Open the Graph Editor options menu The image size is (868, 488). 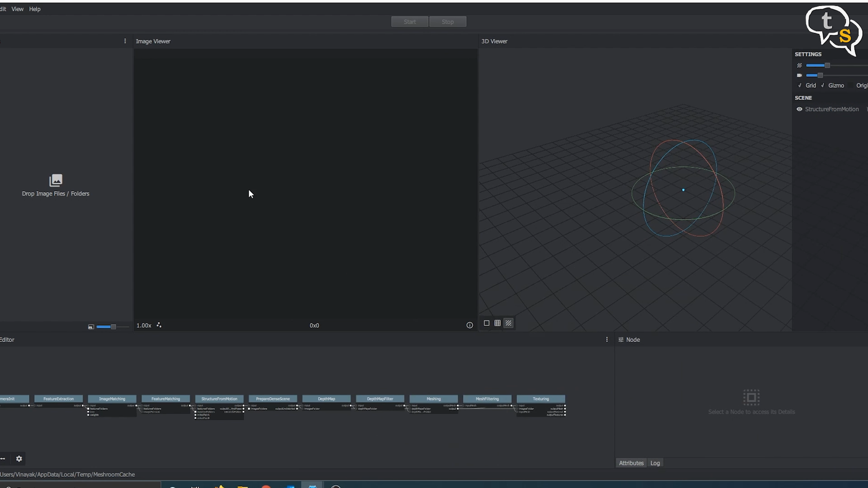coord(607,339)
